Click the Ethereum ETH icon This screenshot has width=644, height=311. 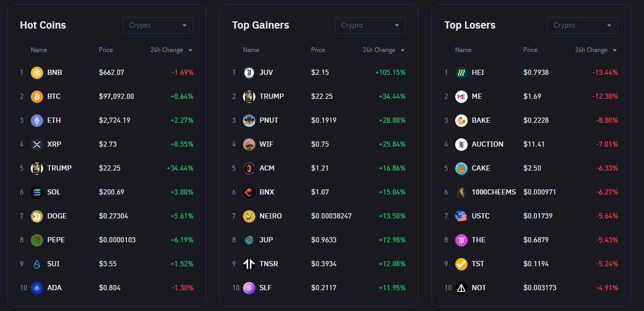coord(36,120)
